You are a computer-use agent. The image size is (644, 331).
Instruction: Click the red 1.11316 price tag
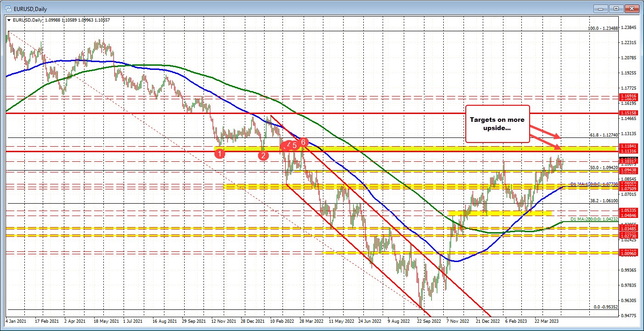click(627, 151)
